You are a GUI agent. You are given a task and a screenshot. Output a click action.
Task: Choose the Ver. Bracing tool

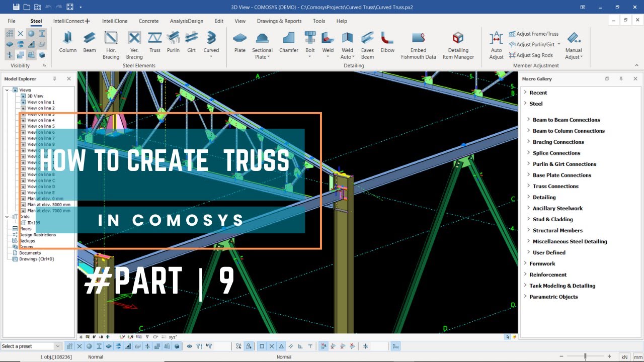click(134, 45)
